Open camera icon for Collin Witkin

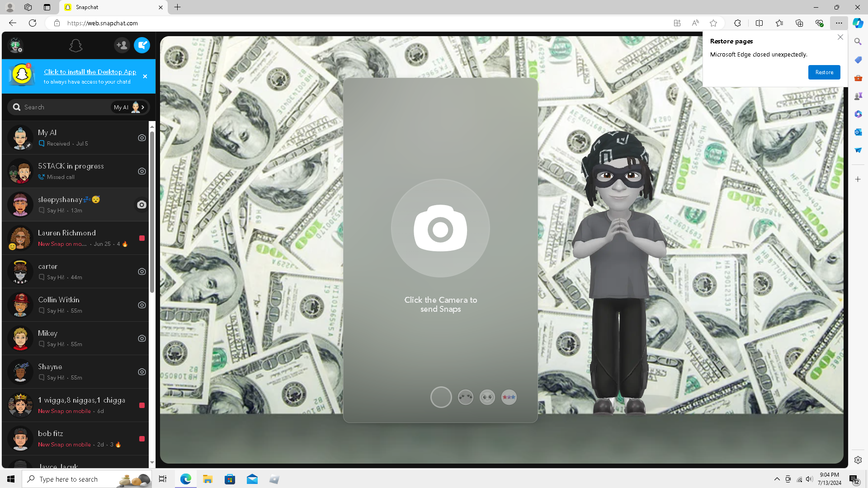point(142,305)
